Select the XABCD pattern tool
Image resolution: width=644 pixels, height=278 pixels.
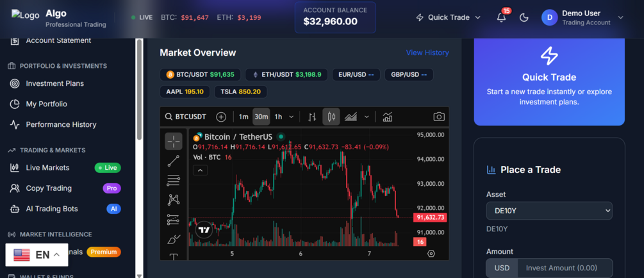(x=174, y=200)
